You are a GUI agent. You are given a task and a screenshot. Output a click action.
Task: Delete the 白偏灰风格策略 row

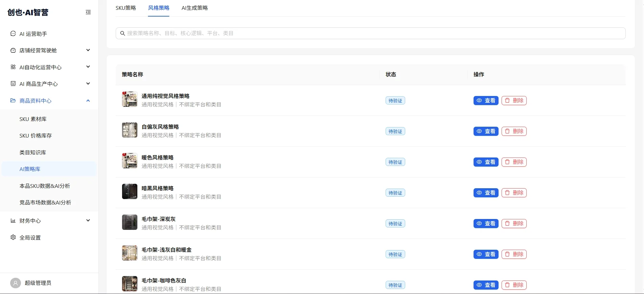pyautogui.click(x=514, y=131)
